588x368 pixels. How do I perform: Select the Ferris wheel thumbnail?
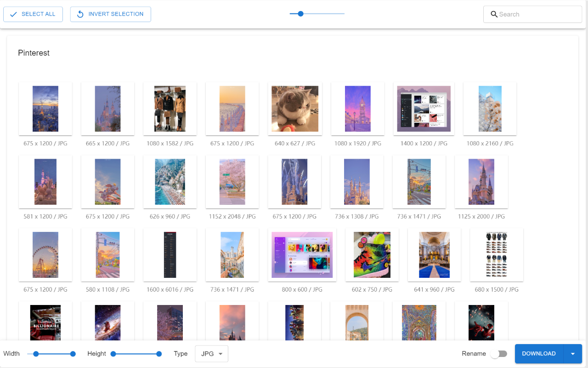click(45, 255)
